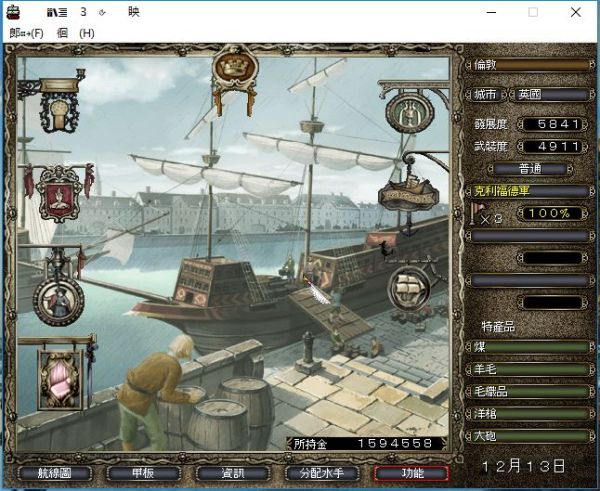600x491 pixels.
Task: Select the round sailing ship emblem
Action: [x=412, y=289]
